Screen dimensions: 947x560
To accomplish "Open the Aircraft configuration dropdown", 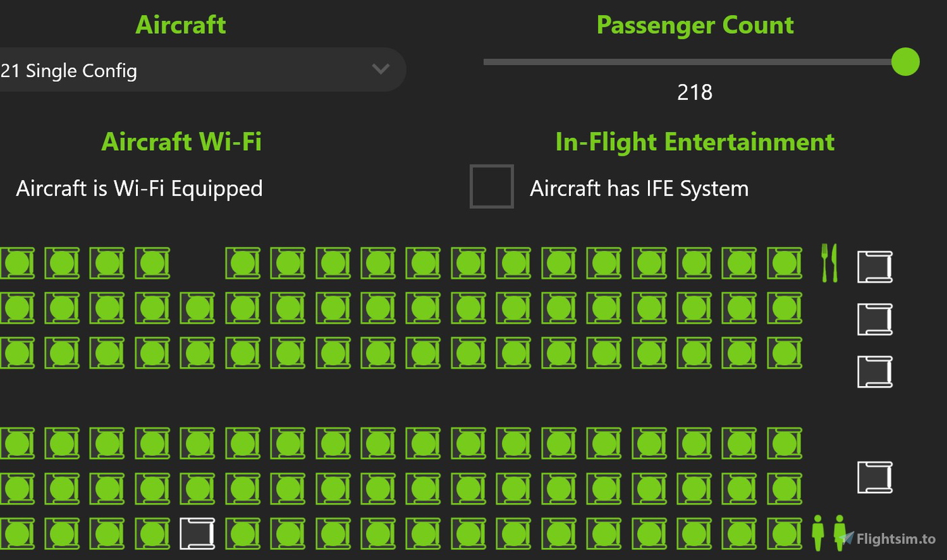I will [x=203, y=70].
